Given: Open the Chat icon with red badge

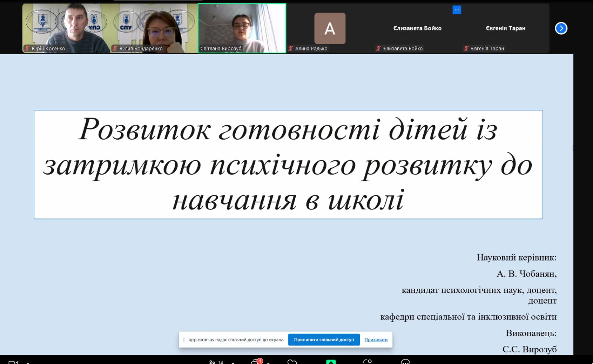Looking at the screenshot, I should tap(255, 362).
